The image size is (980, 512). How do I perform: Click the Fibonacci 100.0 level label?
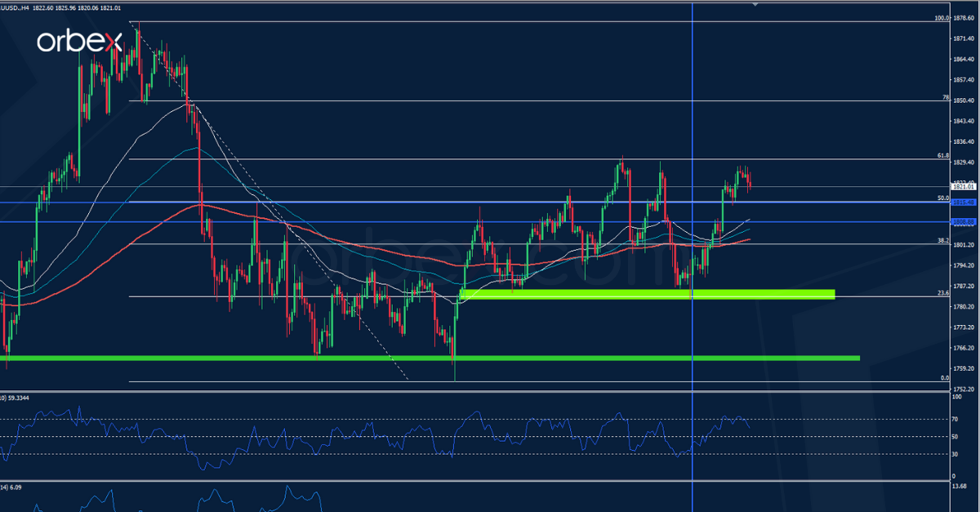tap(941, 18)
